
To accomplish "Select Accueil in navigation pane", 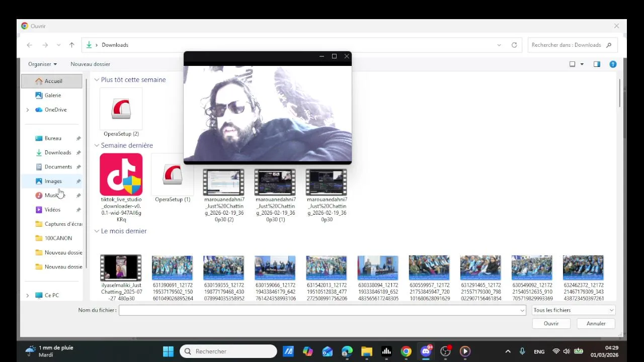I will tap(52, 81).
